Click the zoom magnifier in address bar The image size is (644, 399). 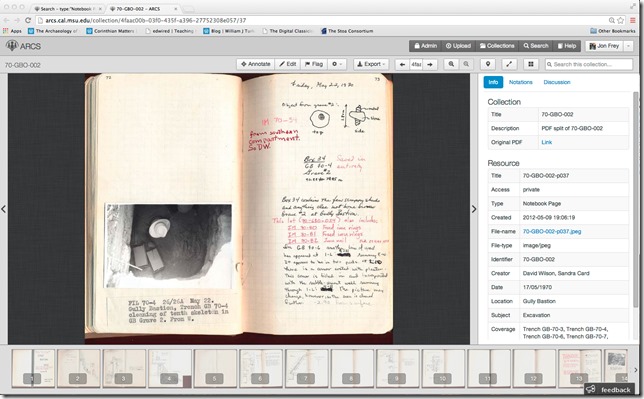(612, 20)
